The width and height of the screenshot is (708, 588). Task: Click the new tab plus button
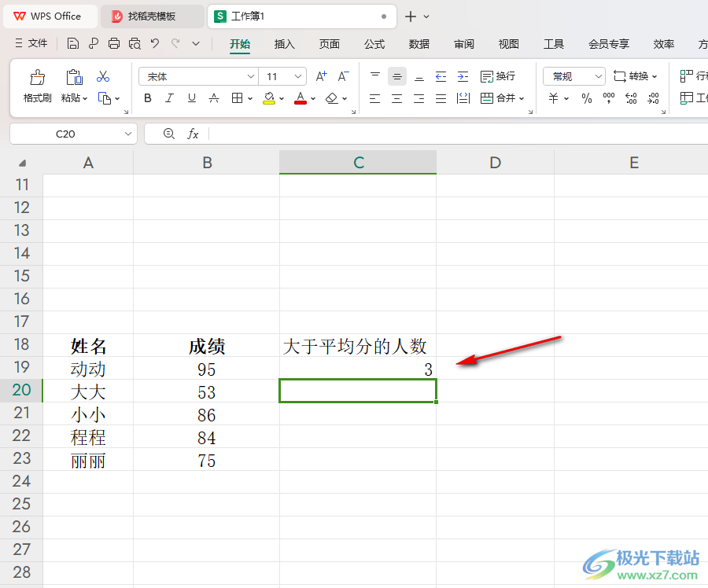click(411, 17)
